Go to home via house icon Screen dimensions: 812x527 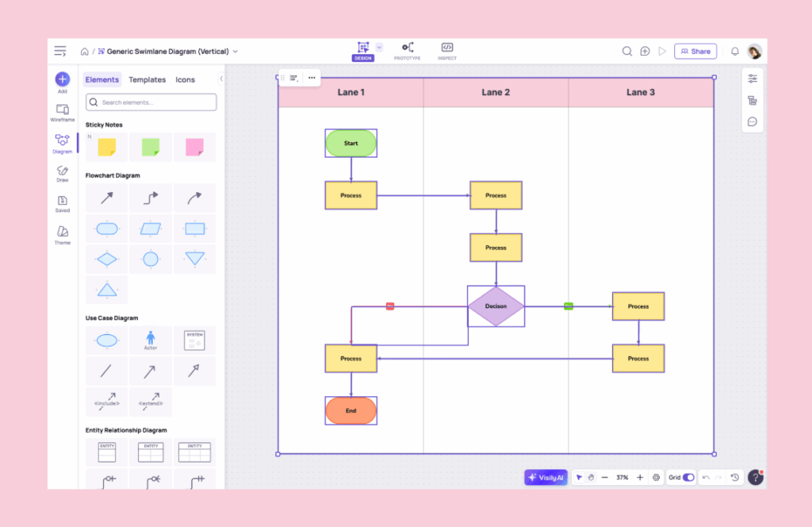click(84, 52)
